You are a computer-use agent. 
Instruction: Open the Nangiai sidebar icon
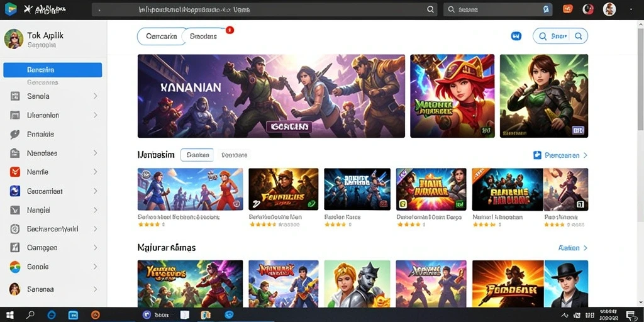click(15, 210)
